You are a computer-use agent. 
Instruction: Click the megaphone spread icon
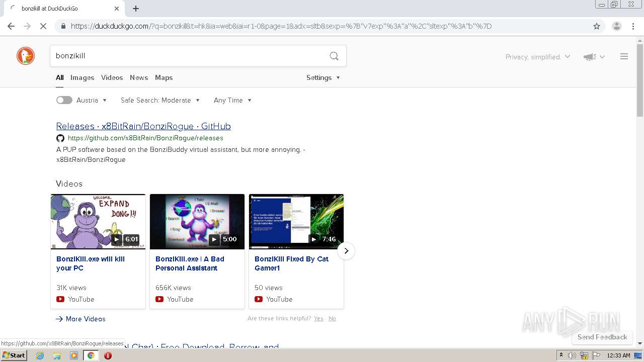(590, 57)
